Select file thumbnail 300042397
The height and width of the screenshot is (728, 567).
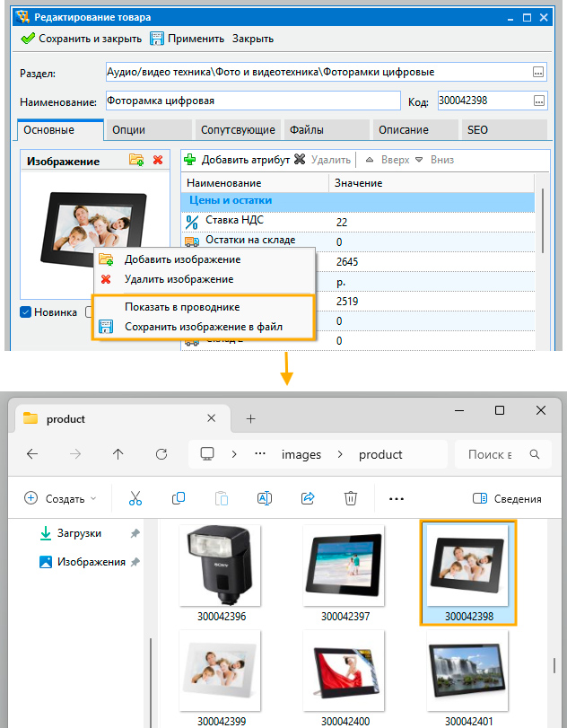pos(345,574)
